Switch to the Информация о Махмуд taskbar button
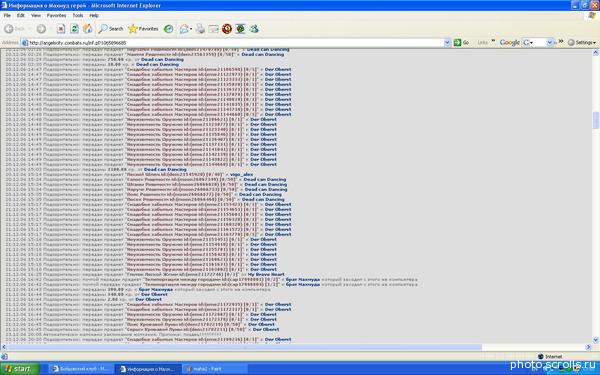The height and width of the screenshot is (375, 600). click(x=147, y=369)
